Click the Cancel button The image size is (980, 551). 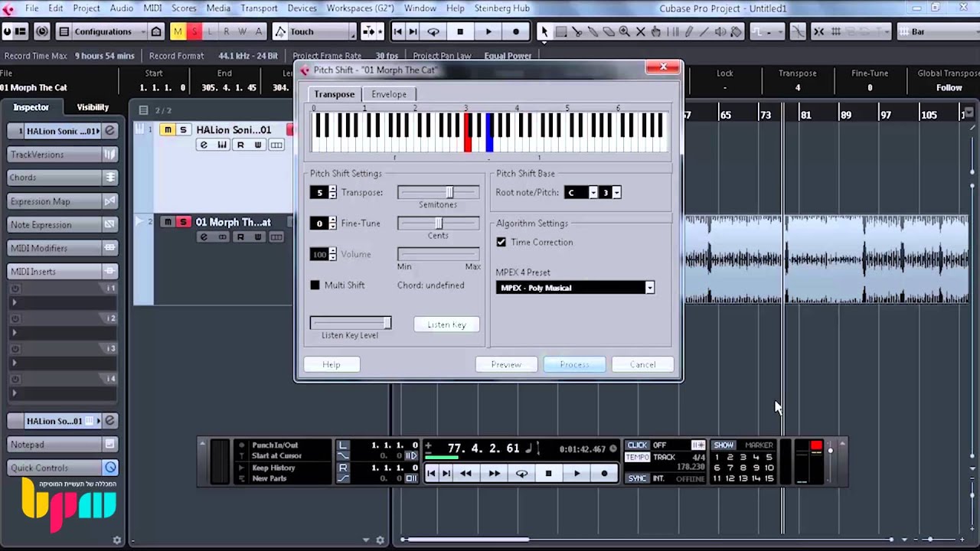(x=642, y=364)
